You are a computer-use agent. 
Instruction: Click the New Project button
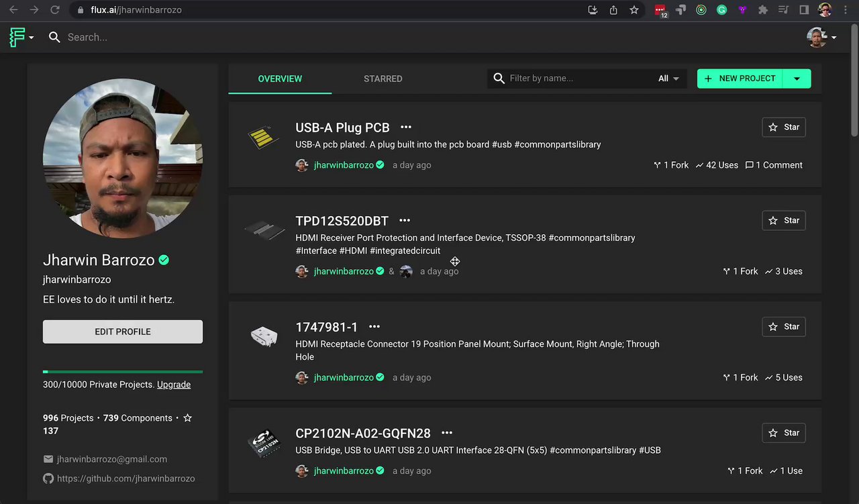click(740, 79)
